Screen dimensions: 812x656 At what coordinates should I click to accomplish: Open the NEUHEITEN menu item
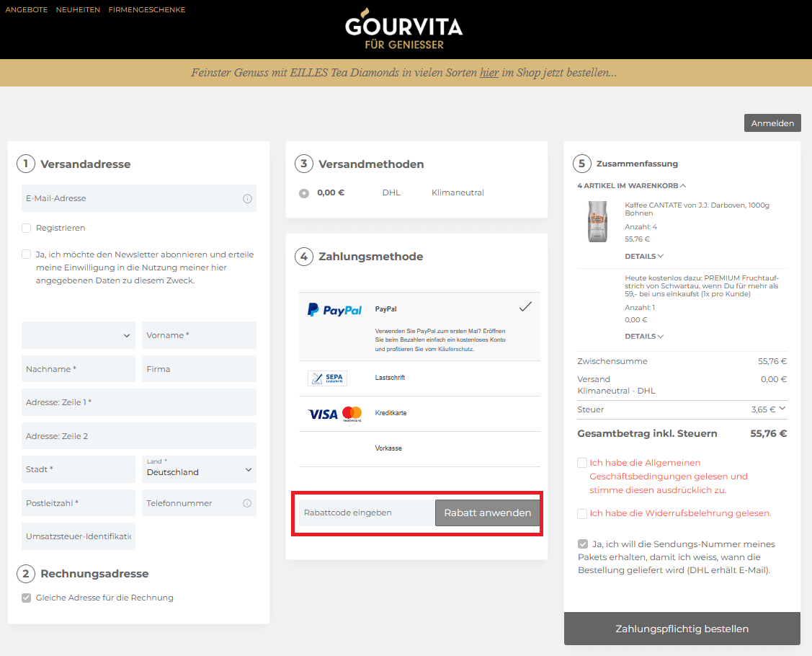[79, 10]
